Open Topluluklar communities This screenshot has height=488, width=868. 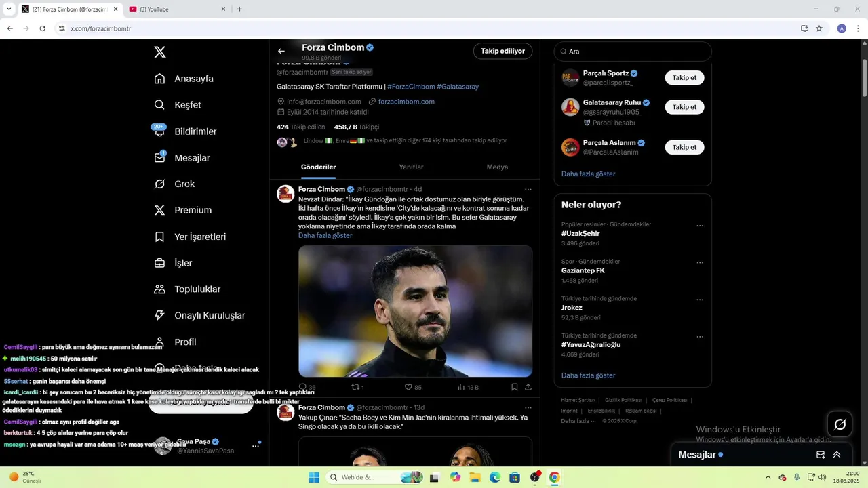pyautogui.click(x=187, y=289)
